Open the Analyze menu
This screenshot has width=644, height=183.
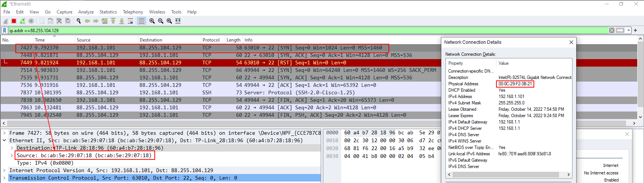(86, 12)
